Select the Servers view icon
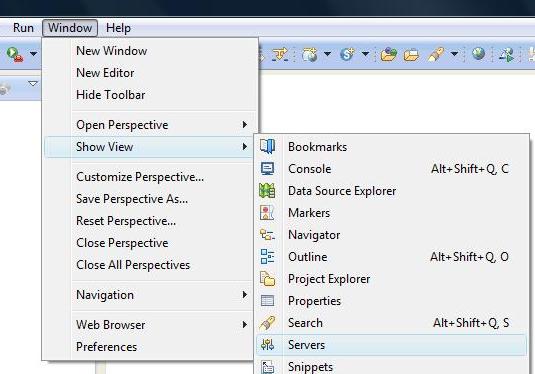The image size is (535, 374). point(267,345)
